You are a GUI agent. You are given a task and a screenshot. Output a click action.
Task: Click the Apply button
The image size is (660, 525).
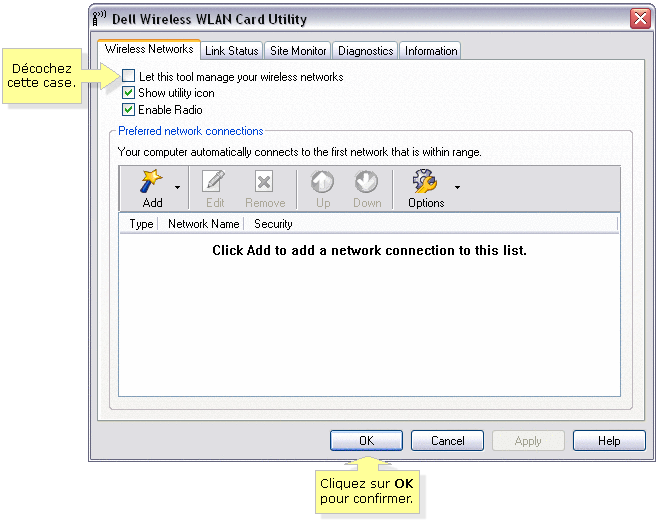point(528,440)
